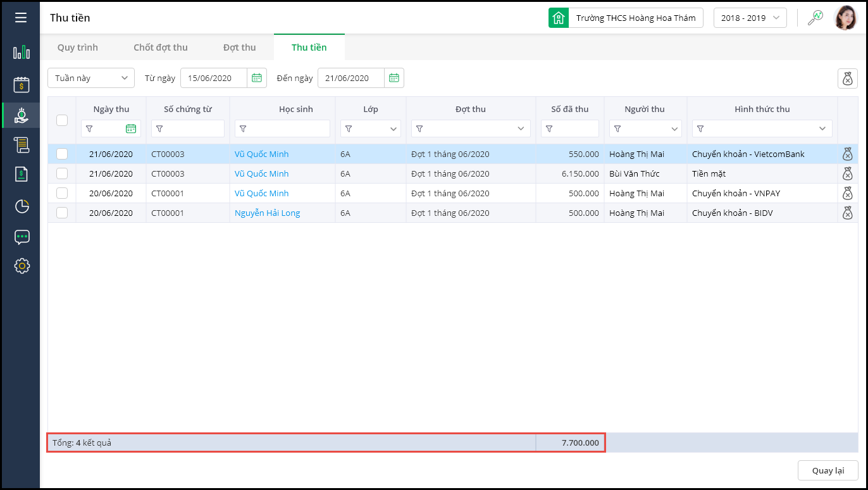Open the 2018 - 2019 school year dropdown
Viewport: 868px width, 490px height.
point(750,18)
